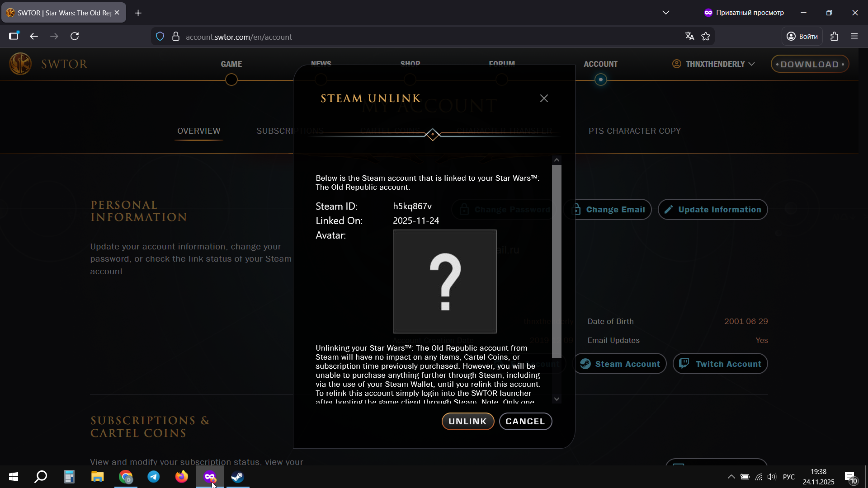
Task: Open Firefox hamburger application menu
Action: click(854, 37)
